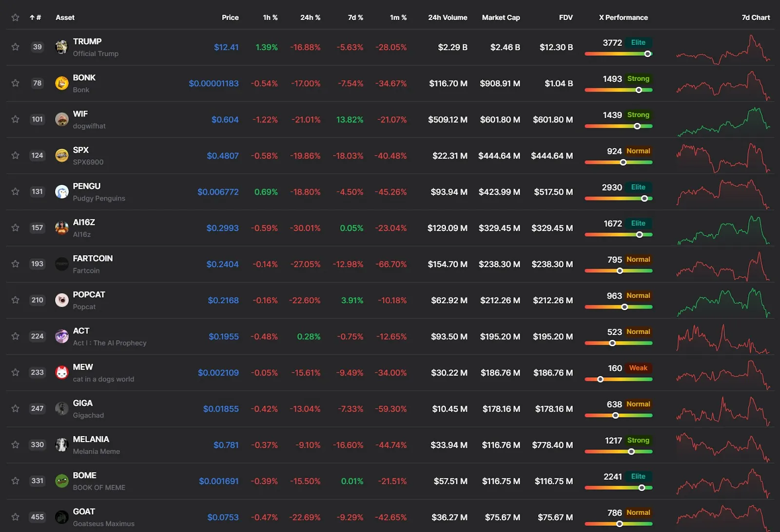The image size is (780, 532).
Task: Sort the table by Market Cap header
Action: 501,18
